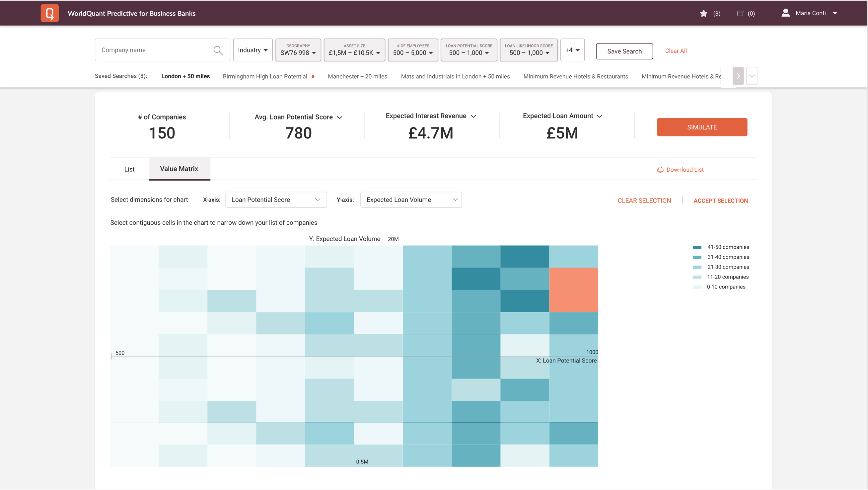Expand Expected Interest Revenue metric chevron
Image resolution: width=868 pixels, height=490 pixels.
(473, 116)
